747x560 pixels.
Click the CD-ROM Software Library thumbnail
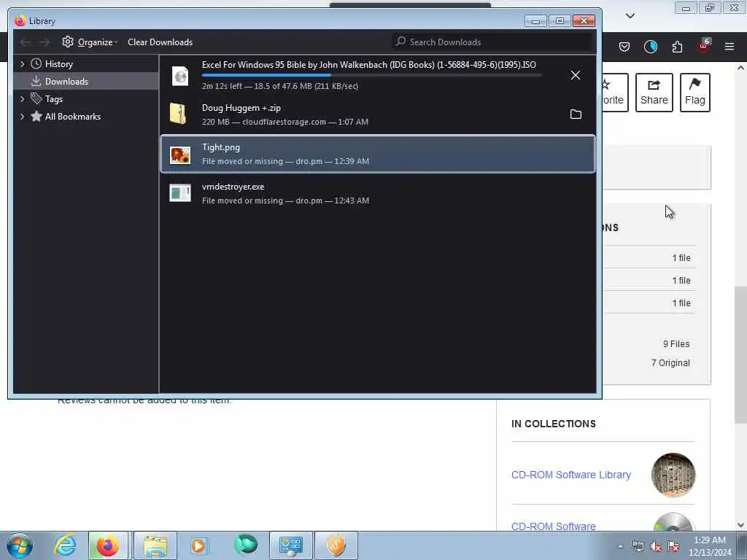[673, 475]
